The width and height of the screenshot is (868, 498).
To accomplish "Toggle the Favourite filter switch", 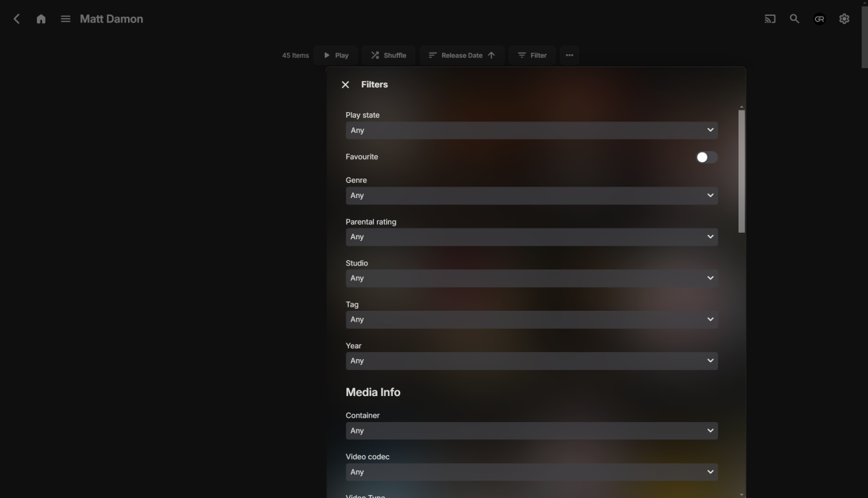I will tap(706, 157).
